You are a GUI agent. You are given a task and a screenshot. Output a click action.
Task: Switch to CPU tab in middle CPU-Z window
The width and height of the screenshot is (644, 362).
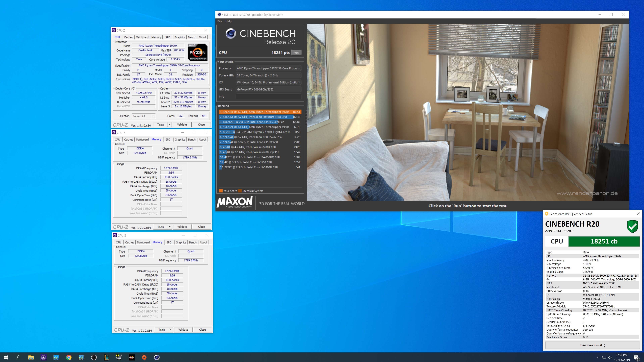(x=117, y=139)
